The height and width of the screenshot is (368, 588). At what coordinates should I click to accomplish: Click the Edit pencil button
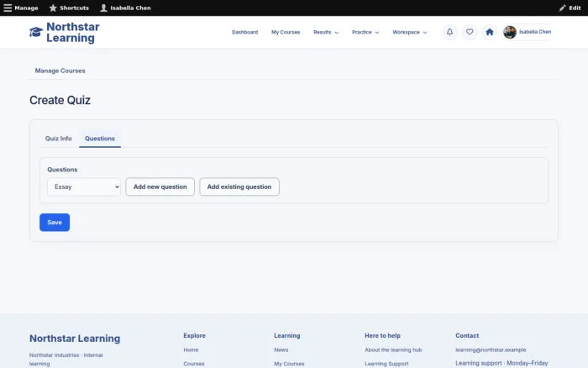click(570, 8)
